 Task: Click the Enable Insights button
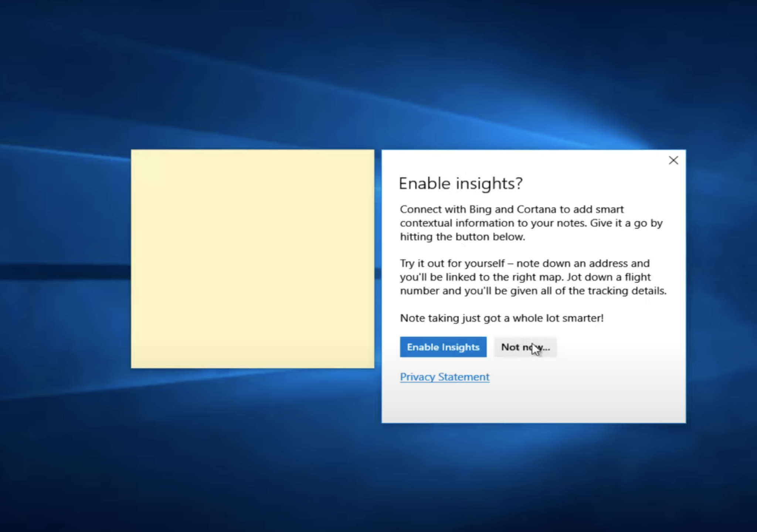tap(443, 347)
